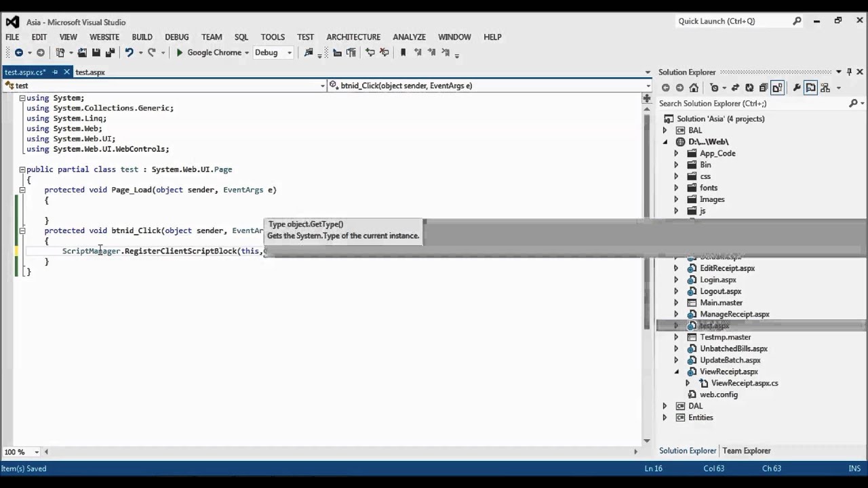Switch to the test.aspx tab
The width and height of the screenshot is (868, 488).
(90, 72)
